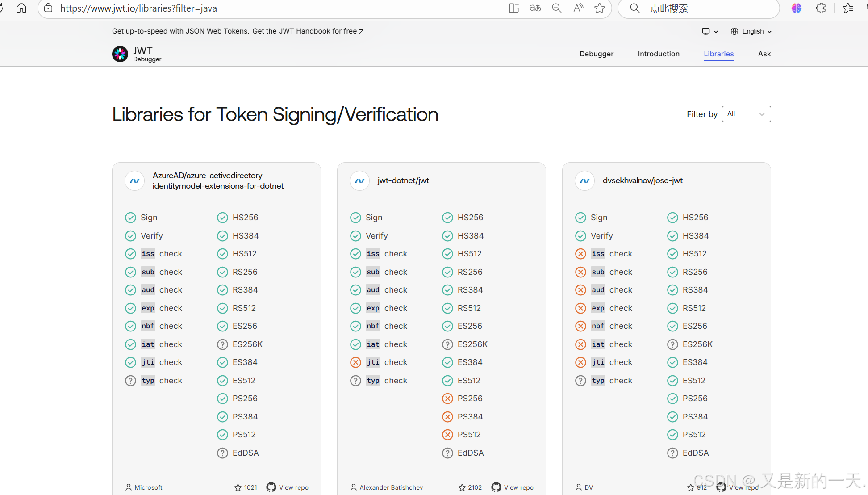Open the favorites list icon
Image resolution: width=868 pixels, height=495 pixels.
(x=848, y=8)
